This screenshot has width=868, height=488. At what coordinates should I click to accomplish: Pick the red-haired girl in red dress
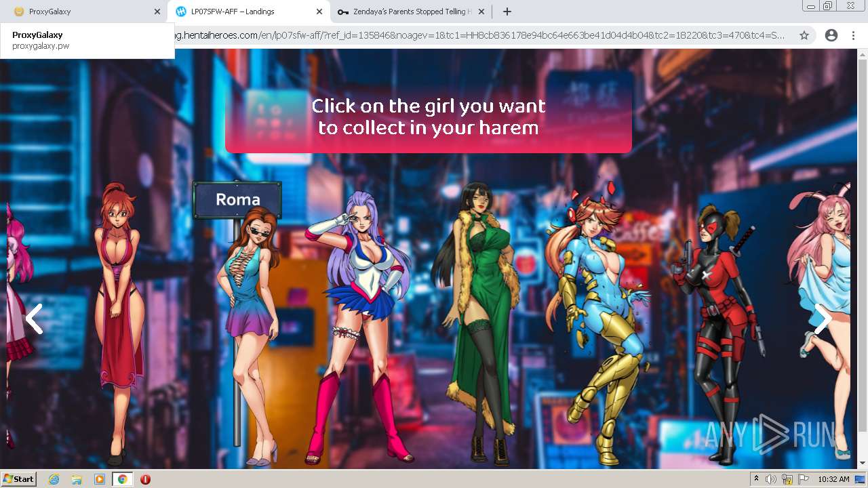(x=121, y=324)
